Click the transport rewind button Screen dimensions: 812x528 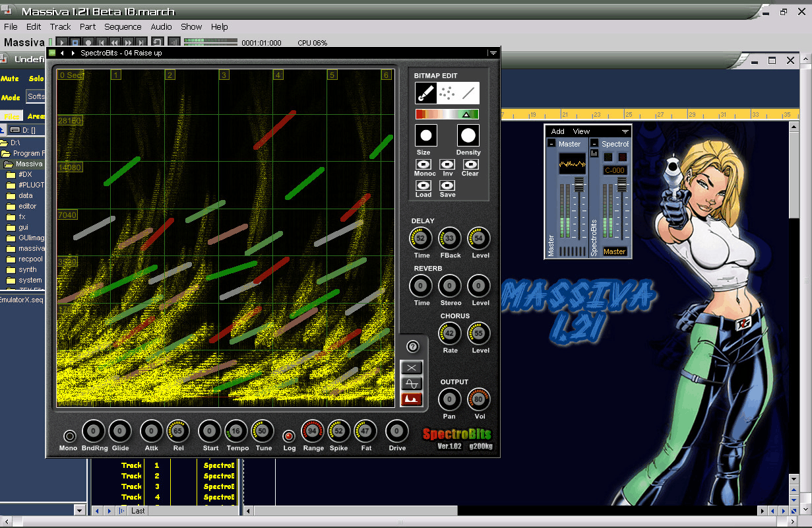click(115, 43)
